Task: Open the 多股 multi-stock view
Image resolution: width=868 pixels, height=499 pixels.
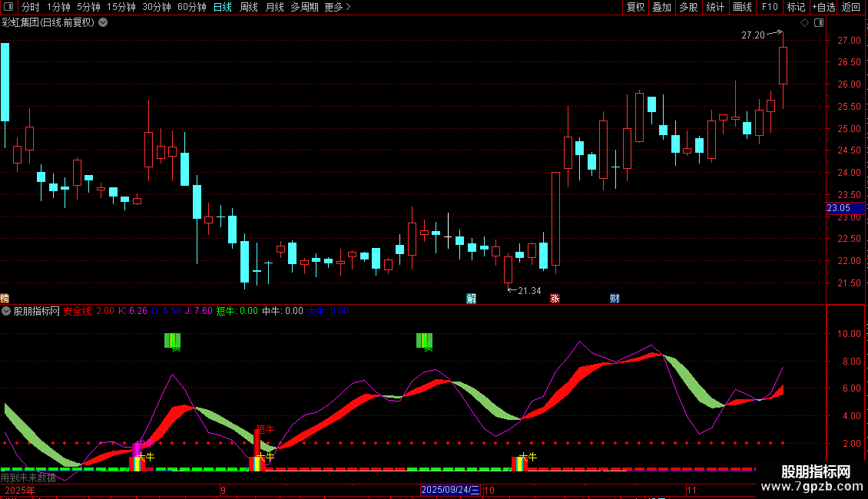Action: pyautogui.click(x=688, y=7)
